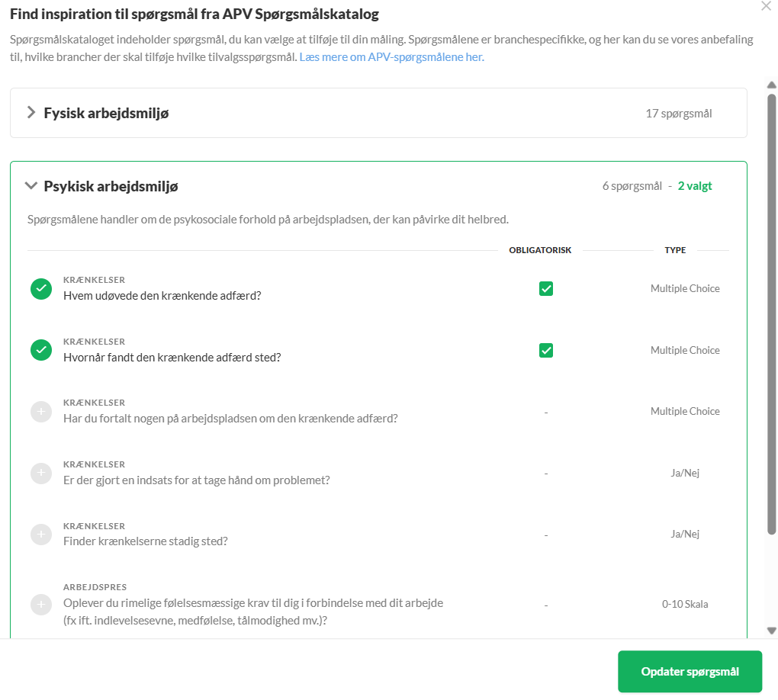Click the scrollbar up arrow
The width and height of the screenshot is (778, 700).
(771, 85)
